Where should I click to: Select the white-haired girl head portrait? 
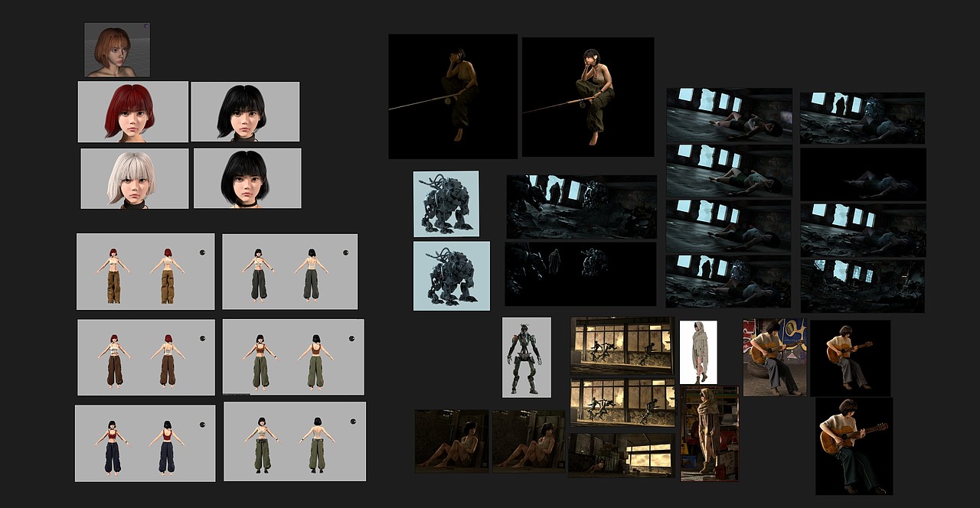(x=134, y=178)
